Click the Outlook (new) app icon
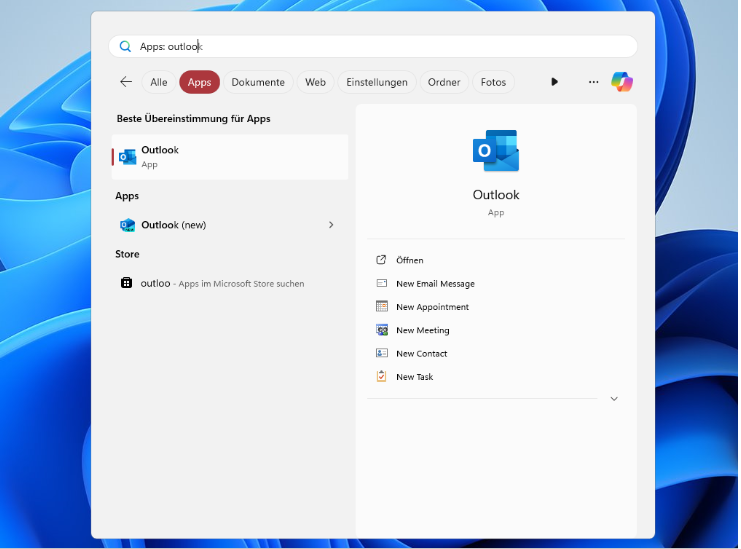The width and height of the screenshot is (741, 549). [x=128, y=225]
